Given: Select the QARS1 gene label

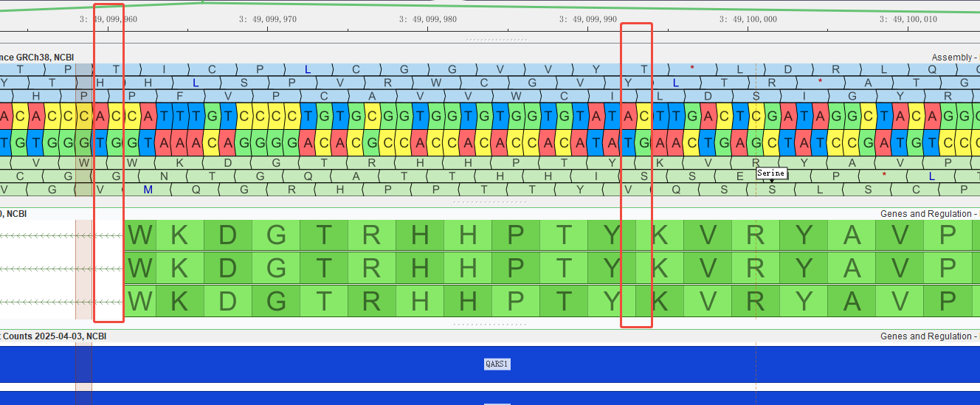Looking at the screenshot, I should click(497, 364).
